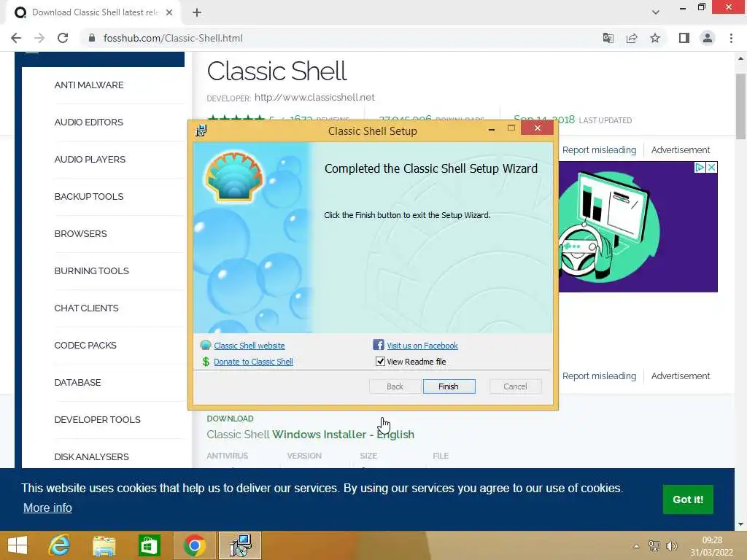747x560 pixels.
Task: Bookmark this page with star icon
Action: coord(655,38)
